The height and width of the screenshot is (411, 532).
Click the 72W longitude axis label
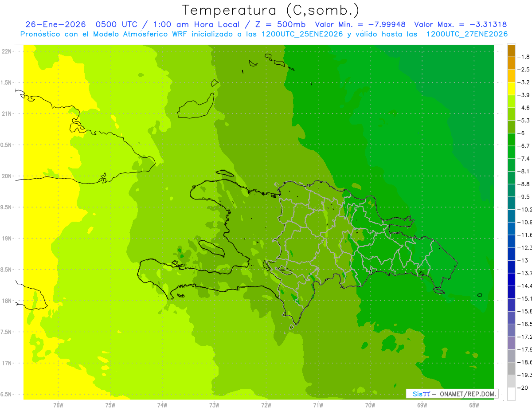(x=266, y=405)
